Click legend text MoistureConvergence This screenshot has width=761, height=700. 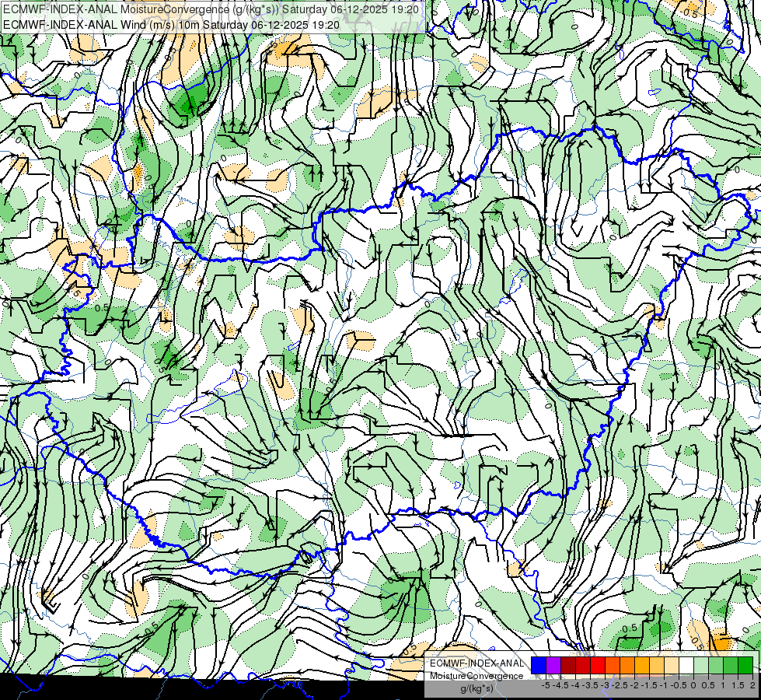[476, 676]
